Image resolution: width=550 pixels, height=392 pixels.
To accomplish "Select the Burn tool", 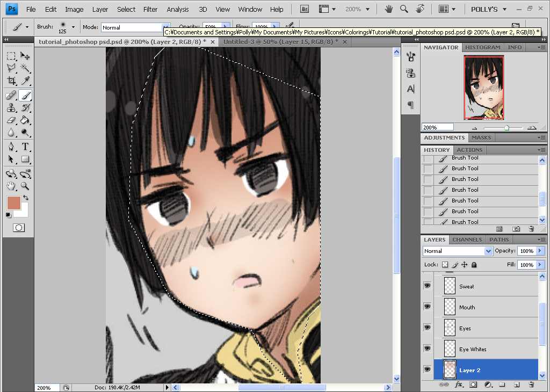I will (25, 133).
